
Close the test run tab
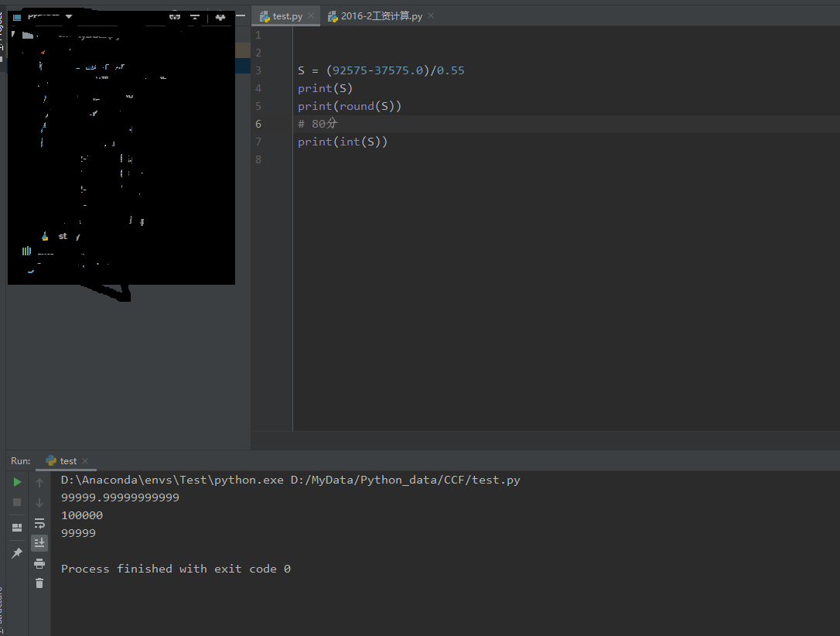click(85, 461)
